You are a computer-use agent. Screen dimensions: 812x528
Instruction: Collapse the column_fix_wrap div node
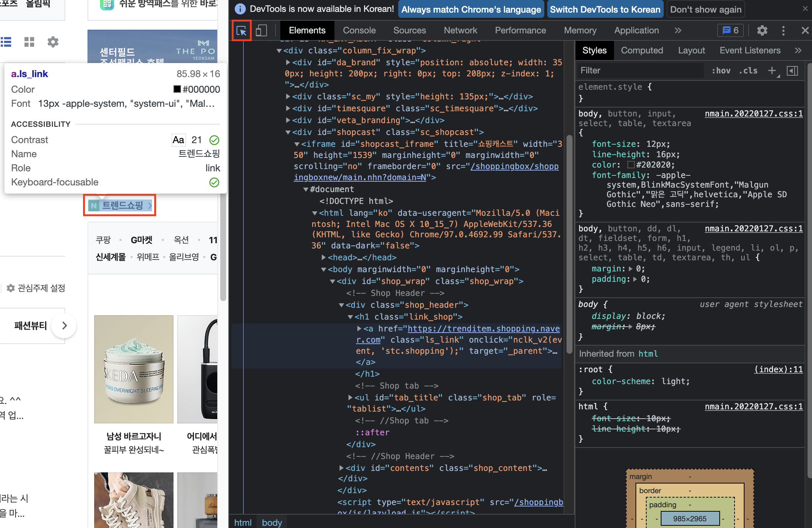[x=279, y=51]
